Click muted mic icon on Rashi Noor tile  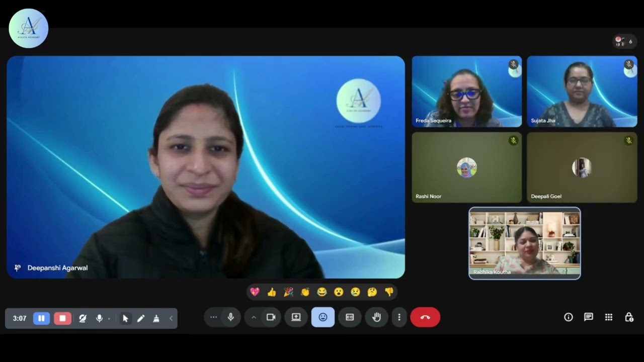point(513,141)
